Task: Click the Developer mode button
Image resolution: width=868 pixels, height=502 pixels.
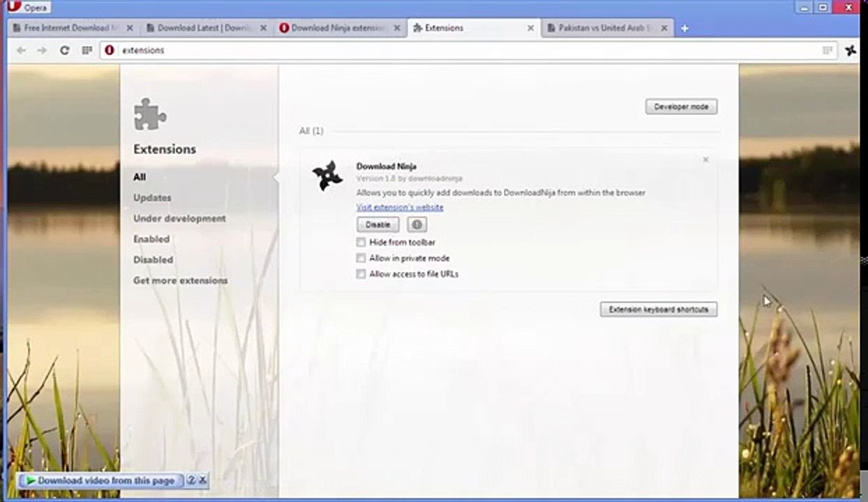Action: (681, 107)
